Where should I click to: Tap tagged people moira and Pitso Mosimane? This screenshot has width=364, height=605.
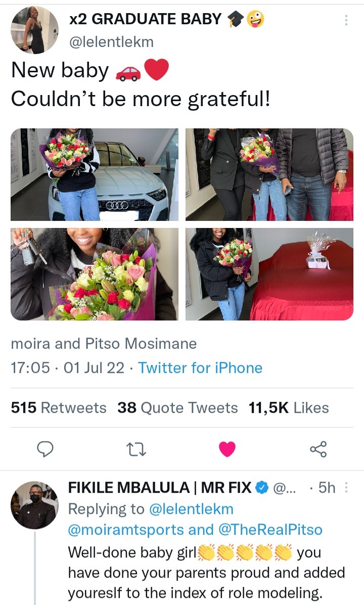[104, 343]
